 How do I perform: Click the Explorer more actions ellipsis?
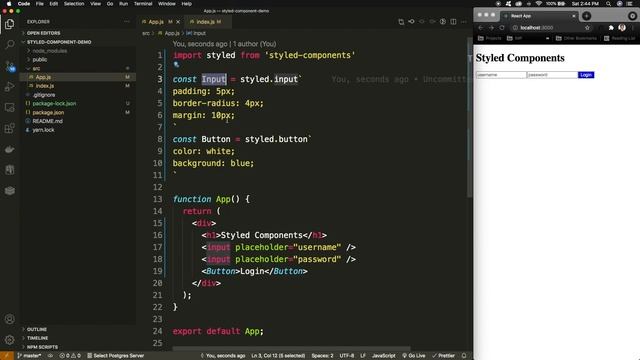[x=127, y=22]
